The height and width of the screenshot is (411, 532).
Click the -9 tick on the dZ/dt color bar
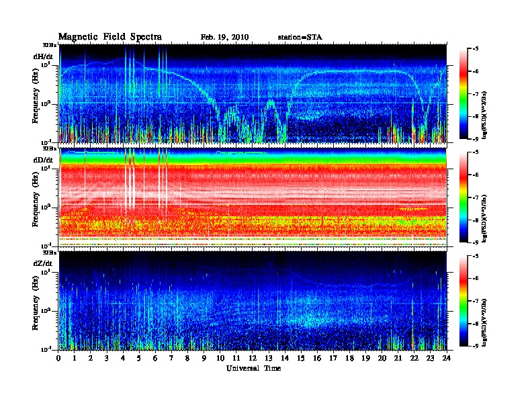click(x=476, y=346)
